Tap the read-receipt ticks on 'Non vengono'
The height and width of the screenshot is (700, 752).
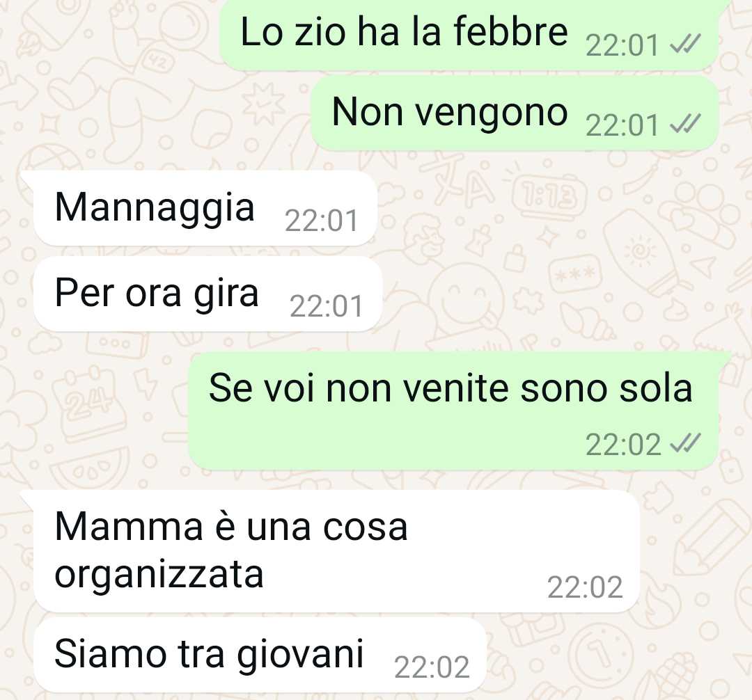tap(685, 123)
